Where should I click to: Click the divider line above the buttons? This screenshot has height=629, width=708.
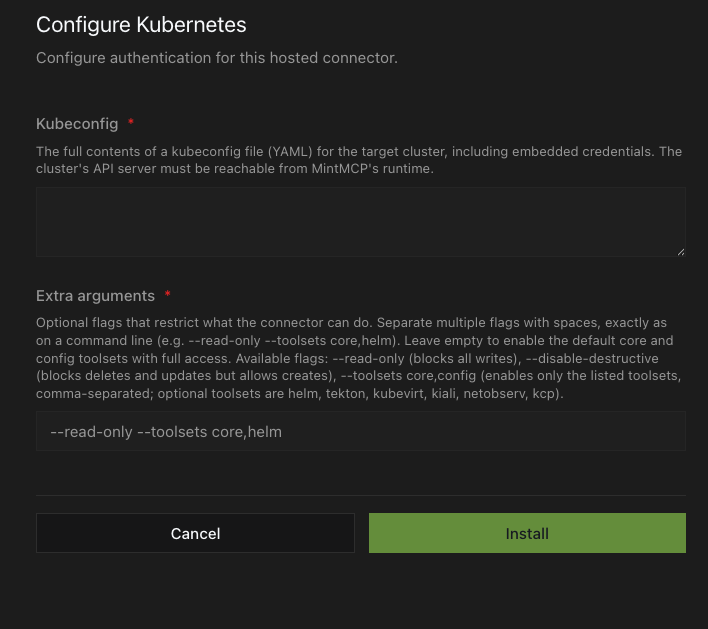361,495
